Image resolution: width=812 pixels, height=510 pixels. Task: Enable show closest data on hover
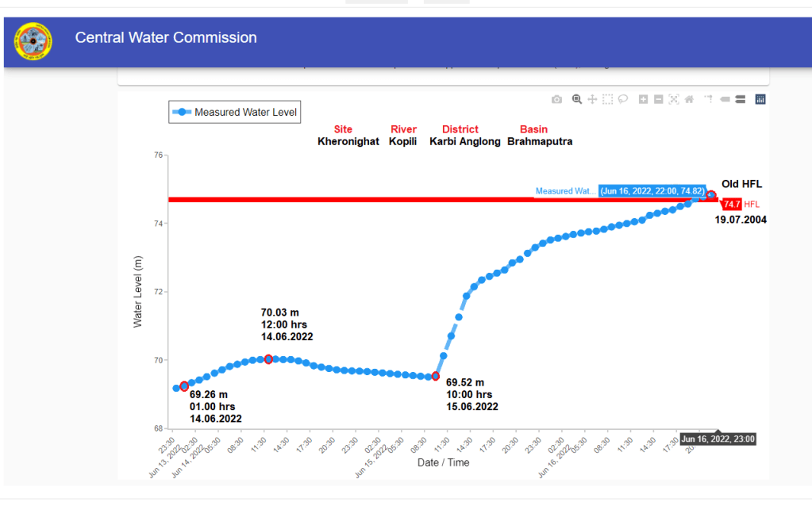click(725, 99)
